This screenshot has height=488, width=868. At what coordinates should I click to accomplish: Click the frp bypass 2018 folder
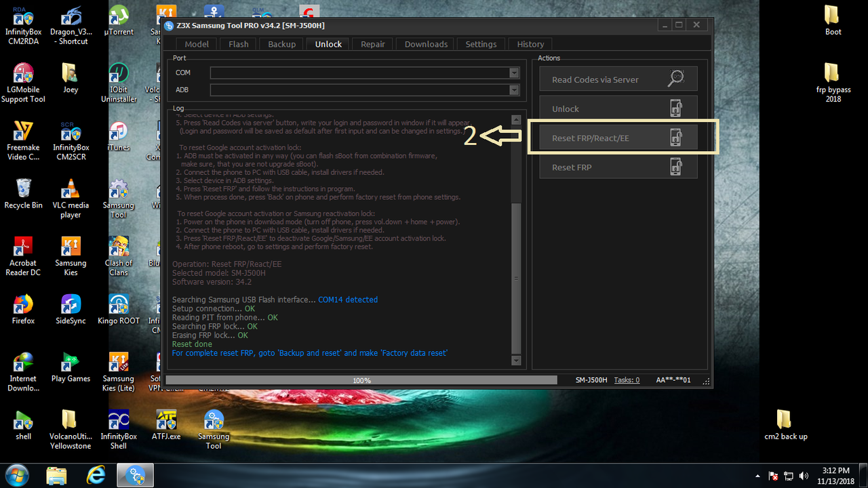click(x=833, y=83)
